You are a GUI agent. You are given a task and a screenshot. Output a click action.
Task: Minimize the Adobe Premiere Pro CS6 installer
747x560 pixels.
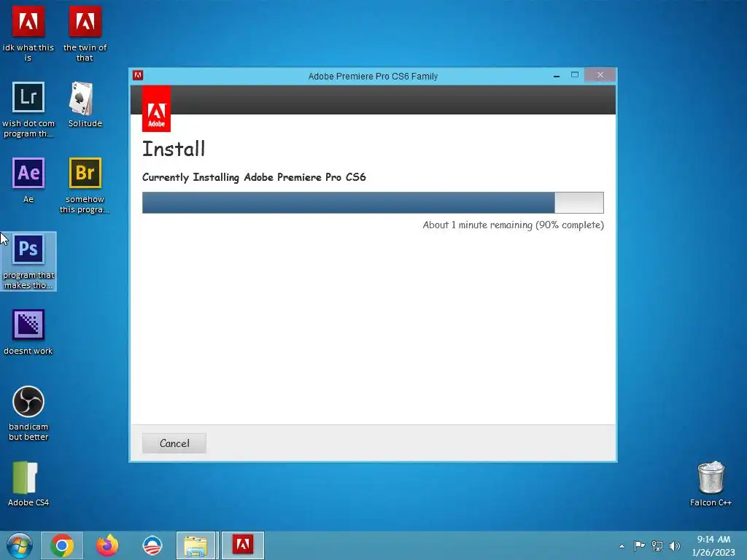pyautogui.click(x=557, y=75)
